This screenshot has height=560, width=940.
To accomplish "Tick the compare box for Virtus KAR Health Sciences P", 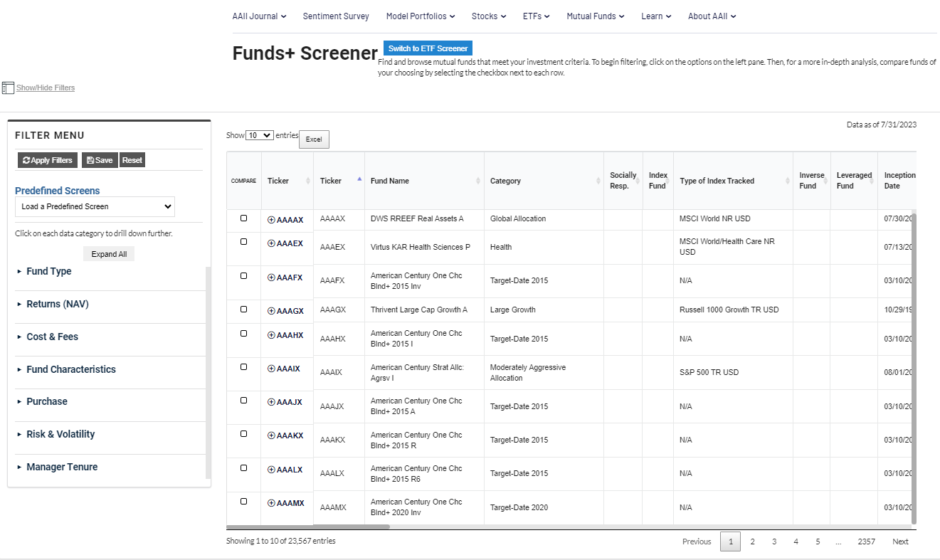I will pyautogui.click(x=243, y=241).
